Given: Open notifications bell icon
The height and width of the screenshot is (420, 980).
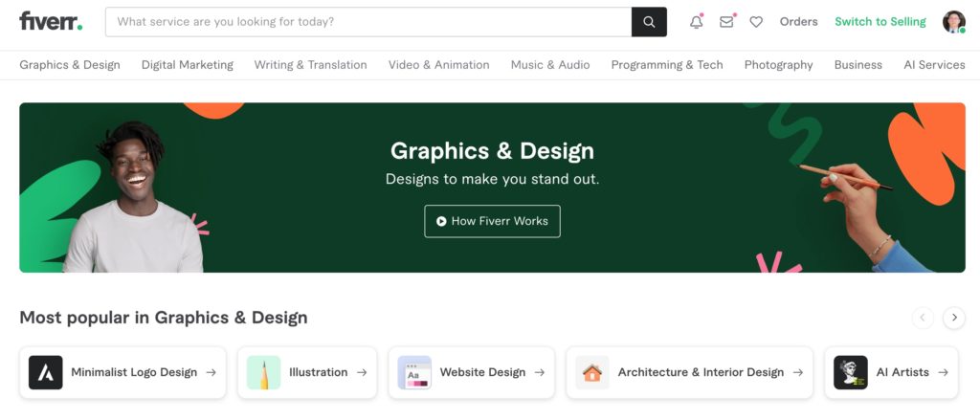Looking at the screenshot, I should point(697,22).
